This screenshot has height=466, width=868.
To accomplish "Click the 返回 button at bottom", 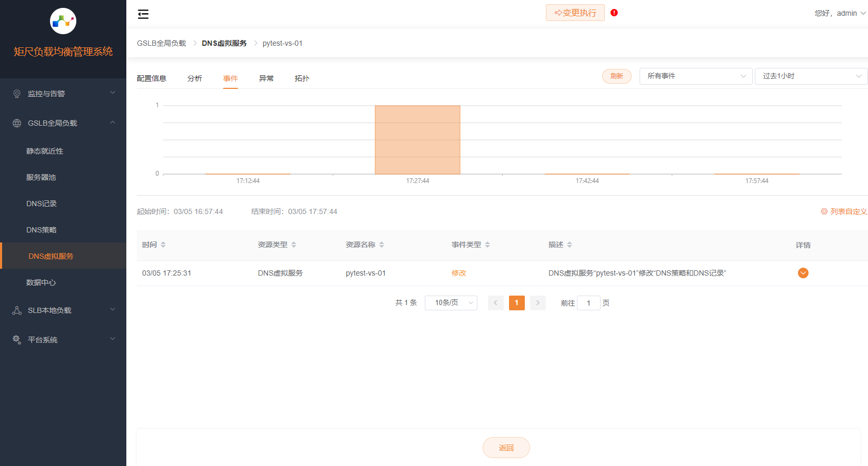I will click(506, 448).
